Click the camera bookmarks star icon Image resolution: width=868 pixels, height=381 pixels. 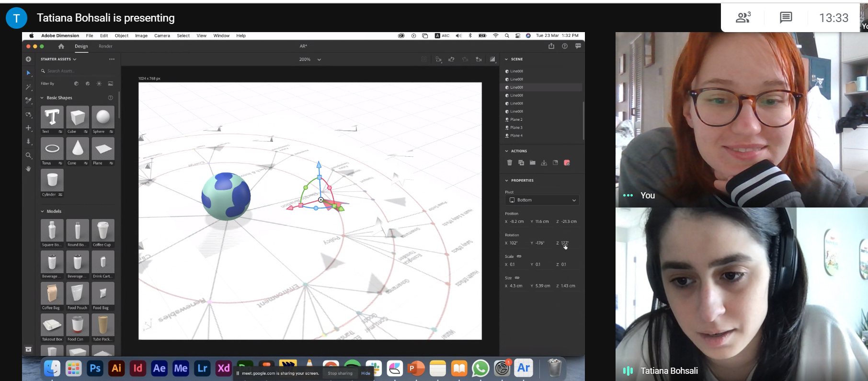(479, 59)
